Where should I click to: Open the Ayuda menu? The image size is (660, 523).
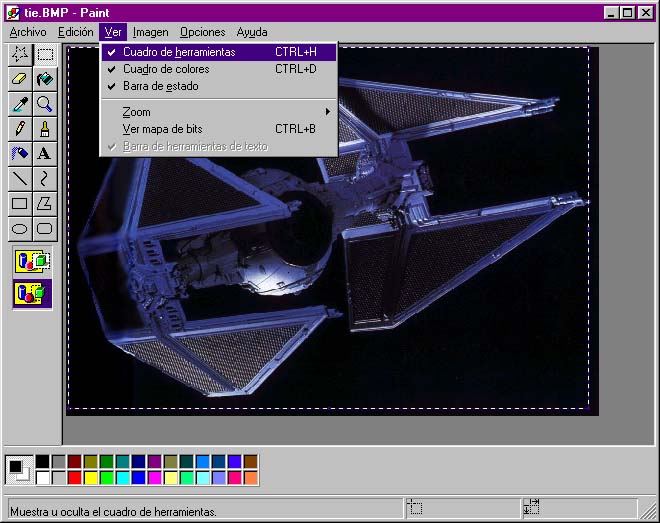pyautogui.click(x=252, y=32)
